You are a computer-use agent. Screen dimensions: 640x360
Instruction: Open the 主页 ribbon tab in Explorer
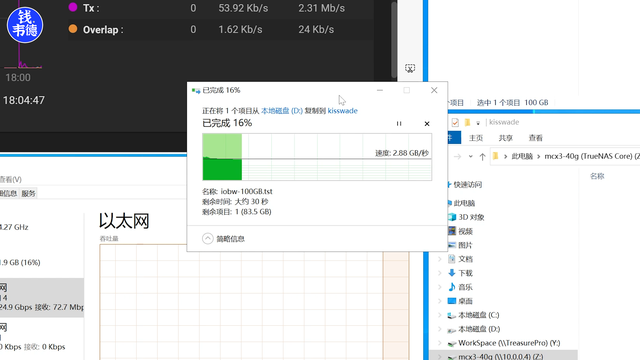pyautogui.click(x=476, y=138)
